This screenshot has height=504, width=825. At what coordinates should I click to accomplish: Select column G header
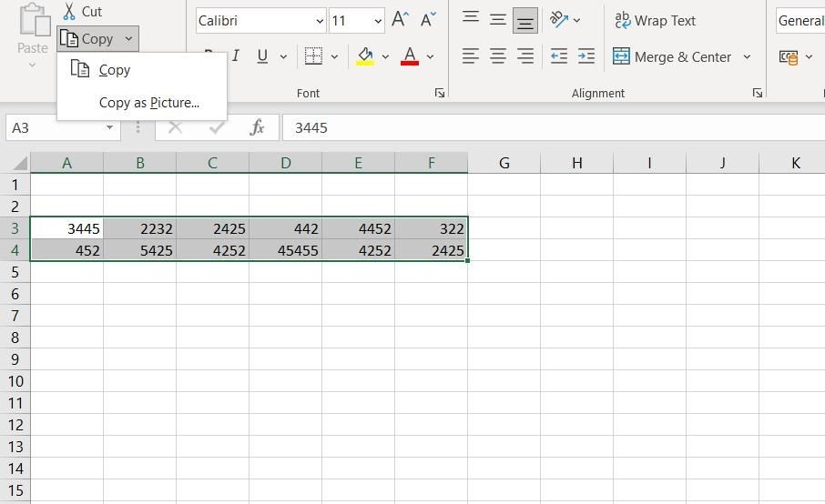(x=504, y=163)
